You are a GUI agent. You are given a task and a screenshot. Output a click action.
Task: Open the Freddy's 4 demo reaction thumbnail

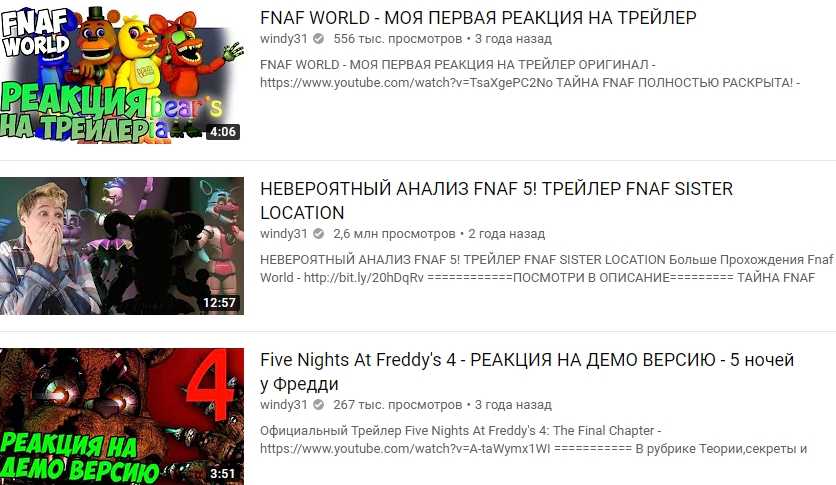pos(122,416)
